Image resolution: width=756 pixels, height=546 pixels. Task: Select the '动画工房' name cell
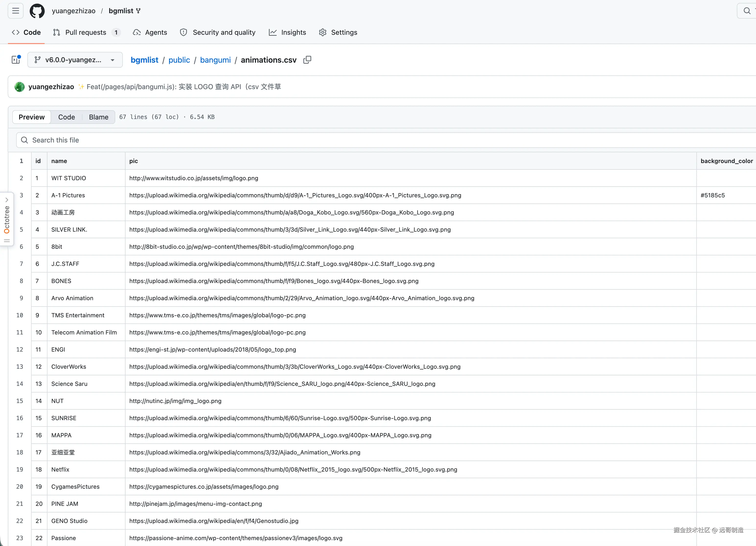86,213
